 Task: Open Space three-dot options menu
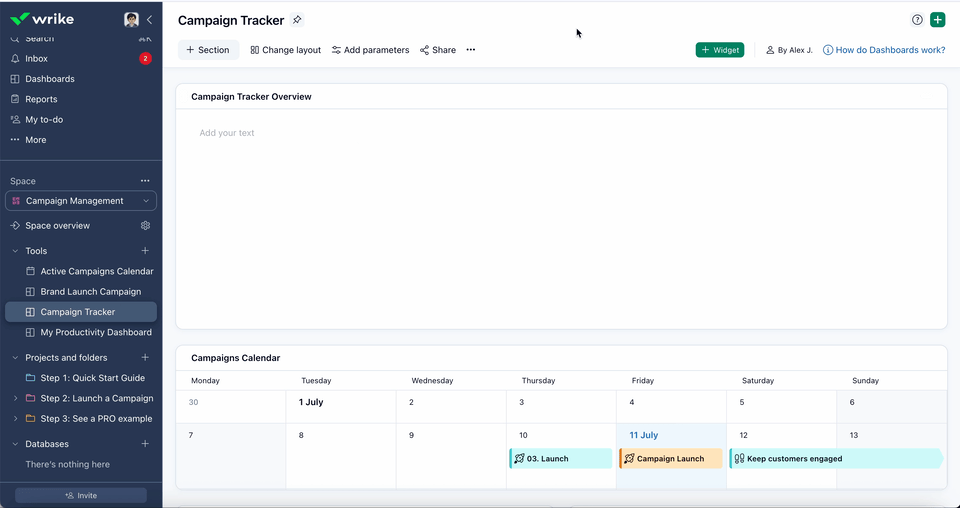[145, 181]
